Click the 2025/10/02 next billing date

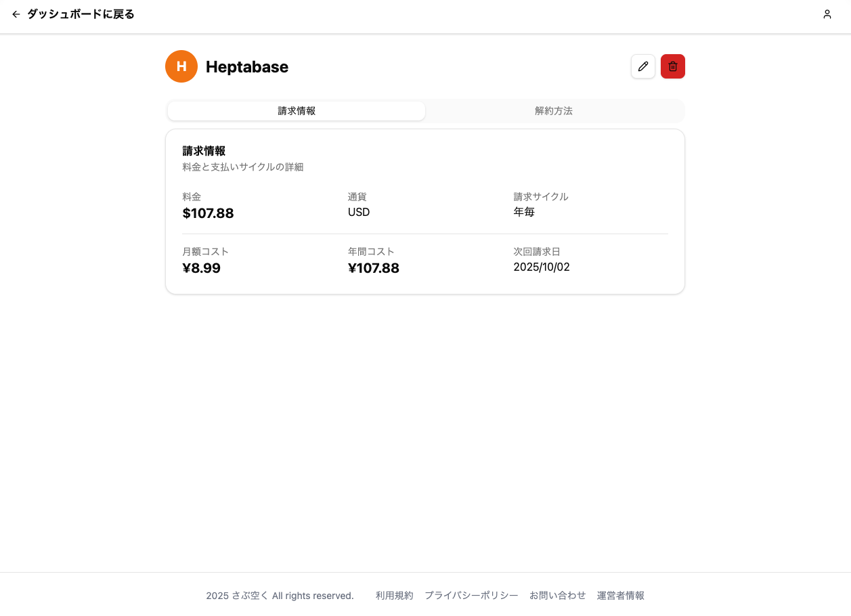pyautogui.click(x=542, y=267)
